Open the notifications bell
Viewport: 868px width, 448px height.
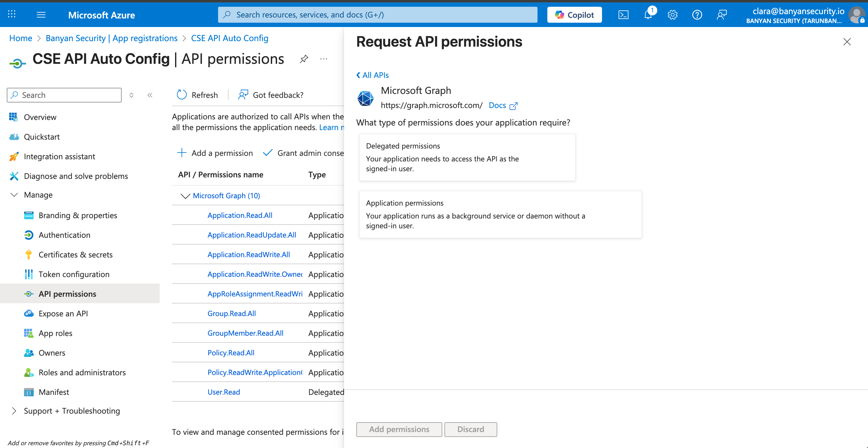pos(648,15)
